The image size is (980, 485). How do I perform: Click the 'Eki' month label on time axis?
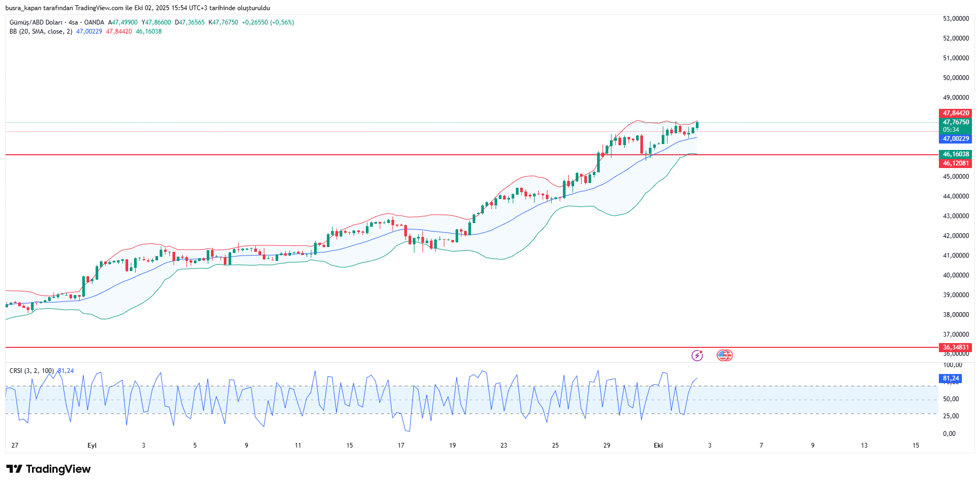[x=658, y=446]
